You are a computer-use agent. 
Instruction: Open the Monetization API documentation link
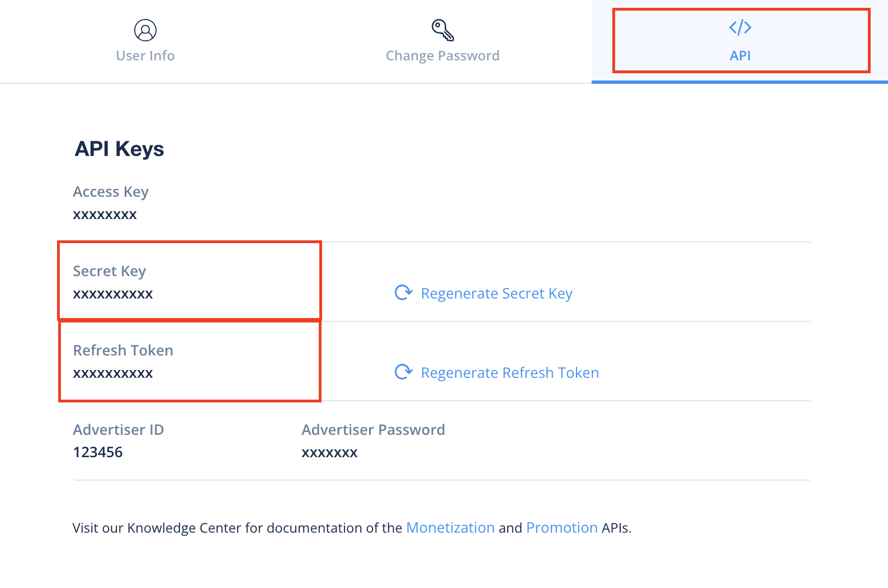pyautogui.click(x=450, y=528)
